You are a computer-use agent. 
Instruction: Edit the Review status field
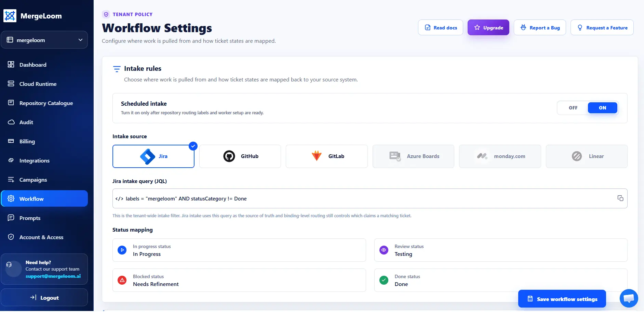tap(501, 250)
